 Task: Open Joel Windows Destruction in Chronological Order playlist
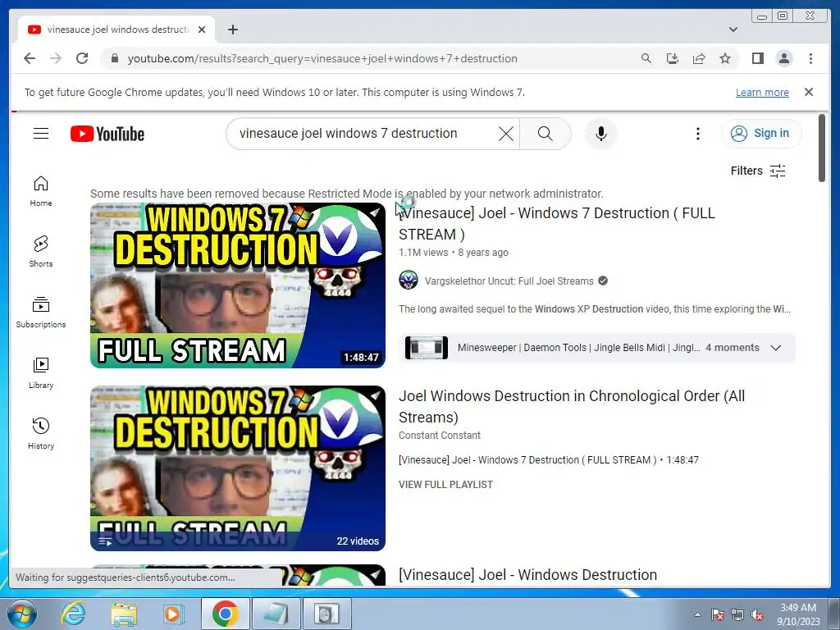click(x=572, y=406)
